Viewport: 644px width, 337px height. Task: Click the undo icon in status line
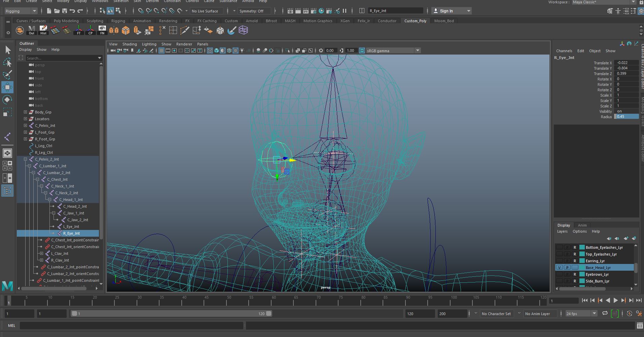coord(72,11)
